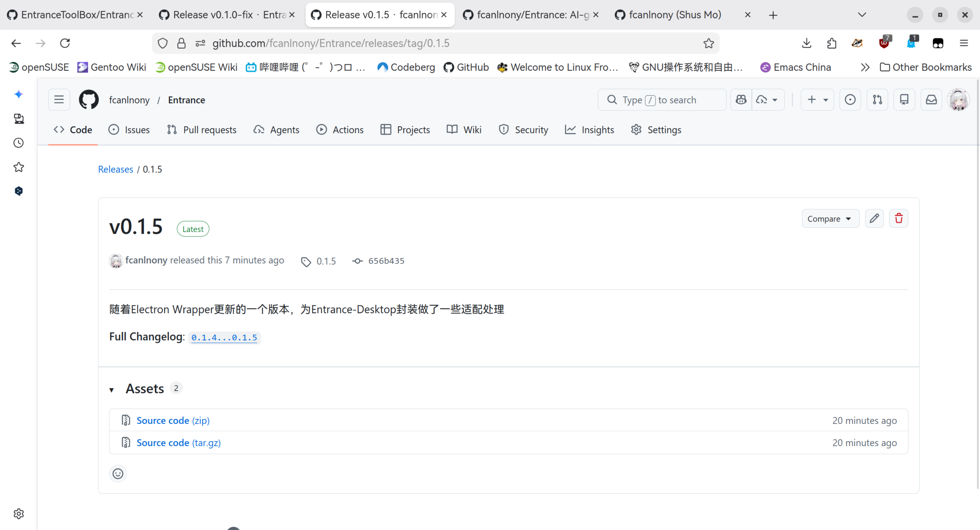Switch to Release v0.1.0-fix browser tab

point(227,15)
